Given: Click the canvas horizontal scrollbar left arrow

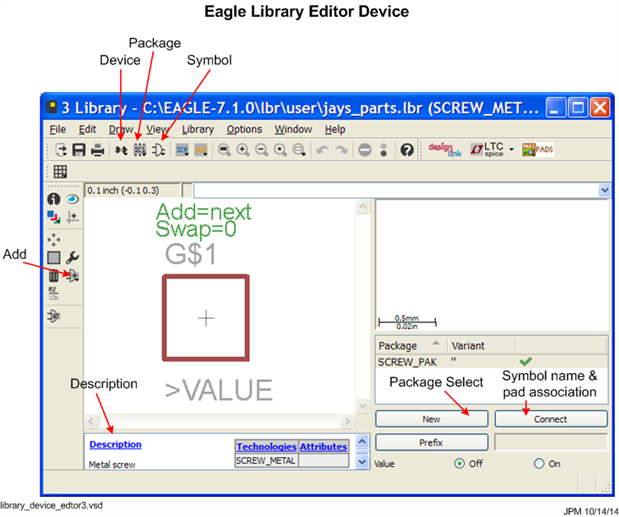Looking at the screenshot, I should pyautogui.click(x=91, y=421).
